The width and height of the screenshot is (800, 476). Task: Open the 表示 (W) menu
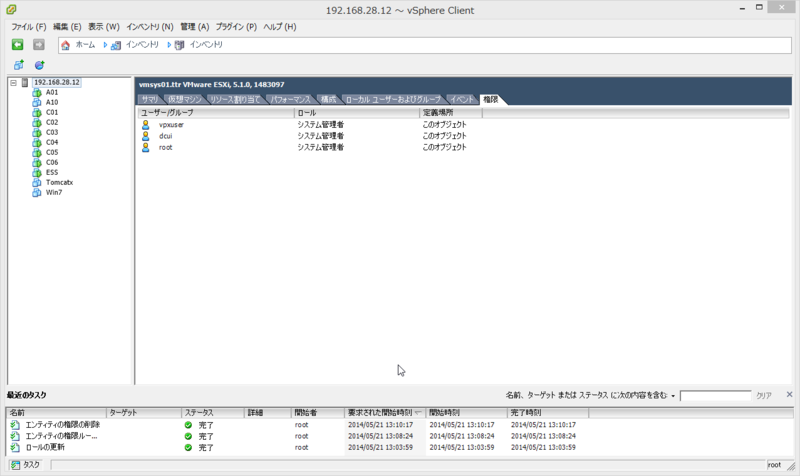104,27
